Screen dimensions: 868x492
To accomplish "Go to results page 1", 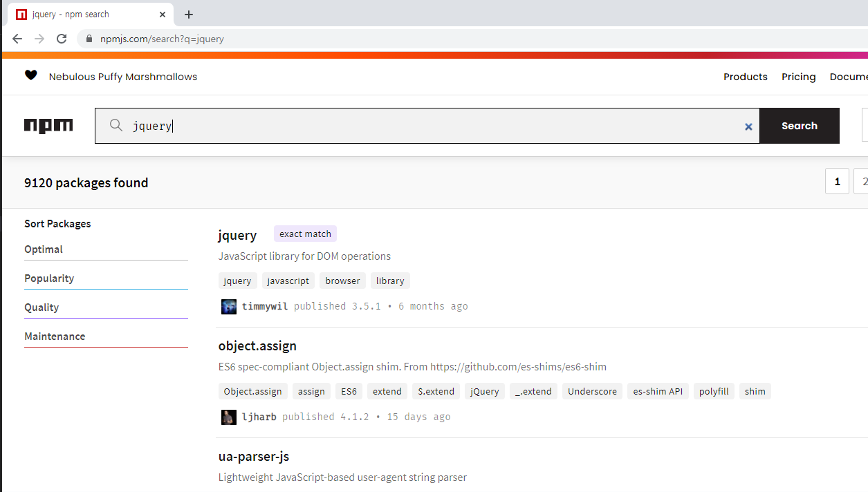I will click(x=837, y=182).
